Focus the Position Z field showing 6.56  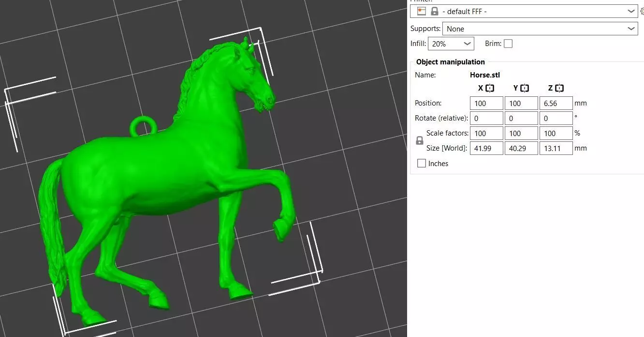click(556, 103)
